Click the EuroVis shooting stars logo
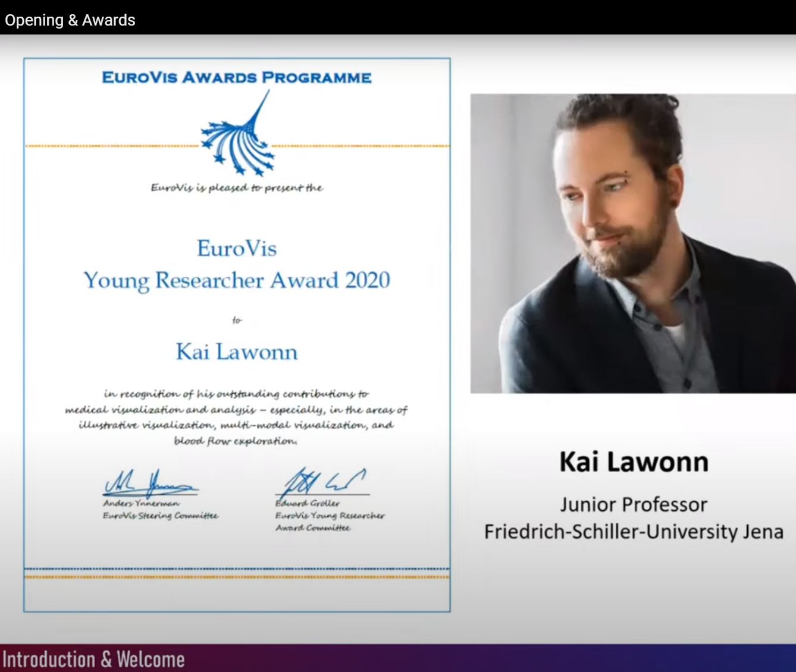The image size is (796, 672). click(x=238, y=133)
